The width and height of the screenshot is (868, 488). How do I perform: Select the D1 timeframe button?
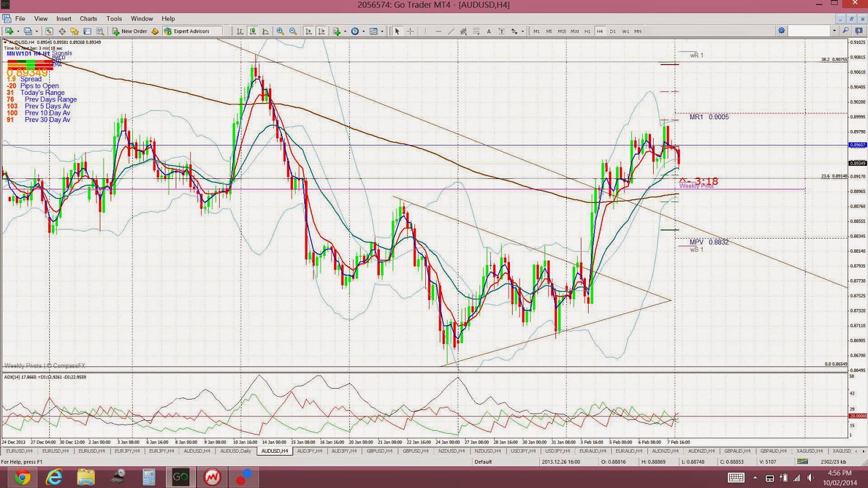coord(612,31)
